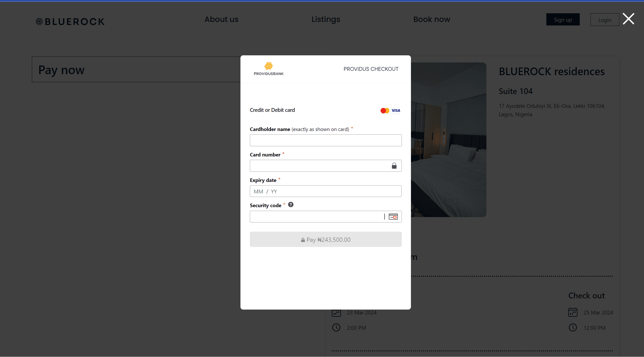Click the Credit or Debit card label
Image resolution: width=644 pixels, height=357 pixels.
click(x=272, y=110)
